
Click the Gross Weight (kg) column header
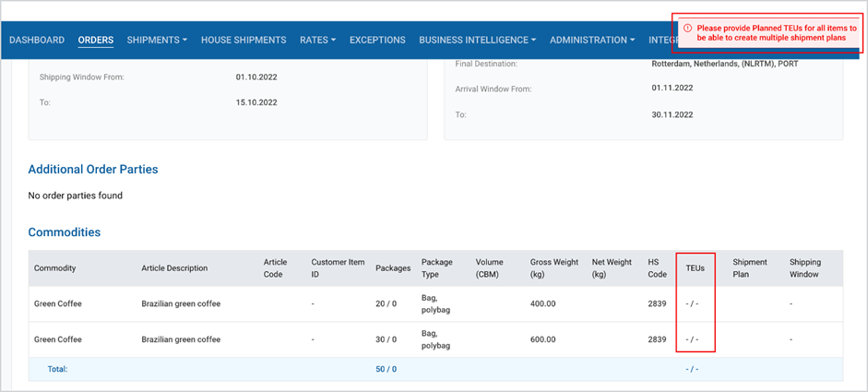[x=554, y=268]
